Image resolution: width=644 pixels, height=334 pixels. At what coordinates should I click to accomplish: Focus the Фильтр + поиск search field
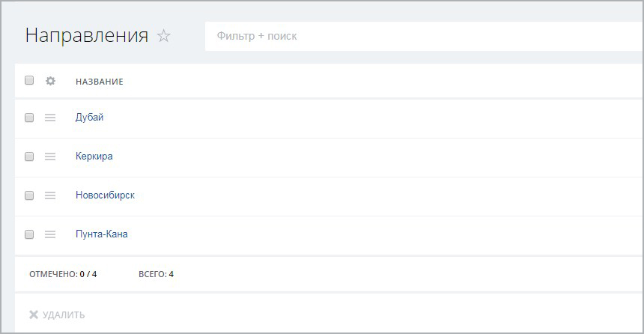click(419, 36)
